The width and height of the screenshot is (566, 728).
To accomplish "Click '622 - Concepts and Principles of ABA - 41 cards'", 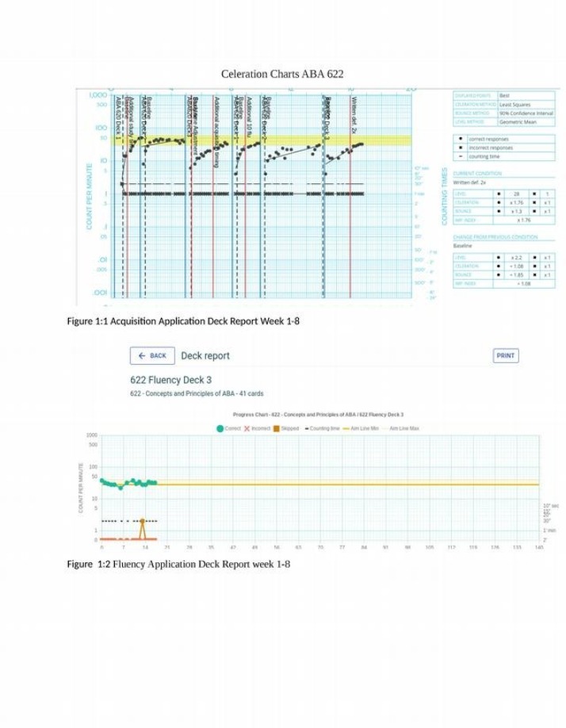I will [197, 393].
